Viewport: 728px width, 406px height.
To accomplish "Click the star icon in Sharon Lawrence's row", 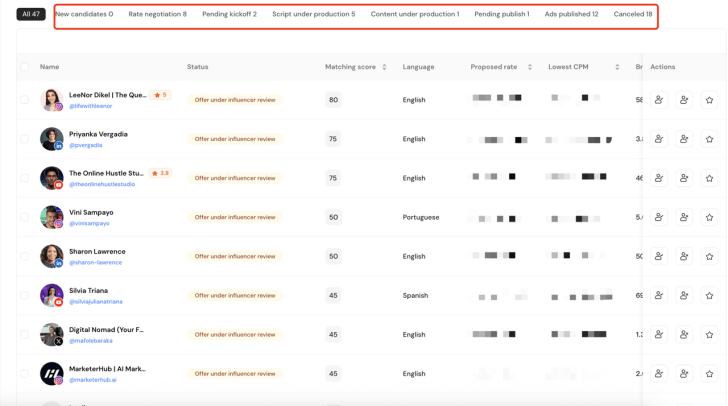I will click(x=709, y=257).
